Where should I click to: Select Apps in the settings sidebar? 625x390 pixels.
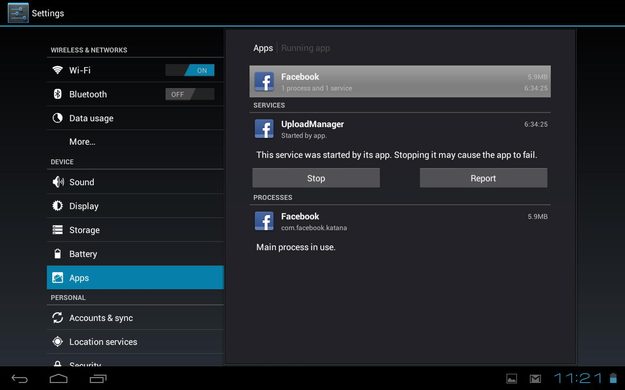coord(135,278)
